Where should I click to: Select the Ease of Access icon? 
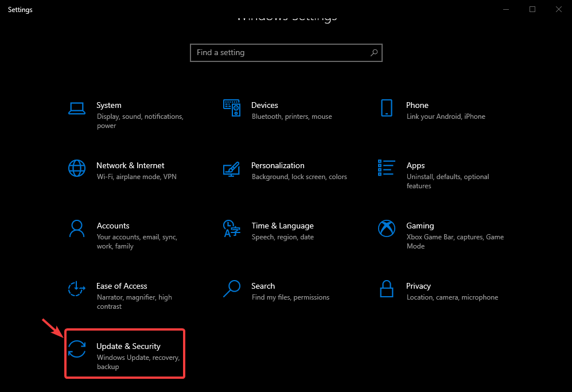(77, 289)
